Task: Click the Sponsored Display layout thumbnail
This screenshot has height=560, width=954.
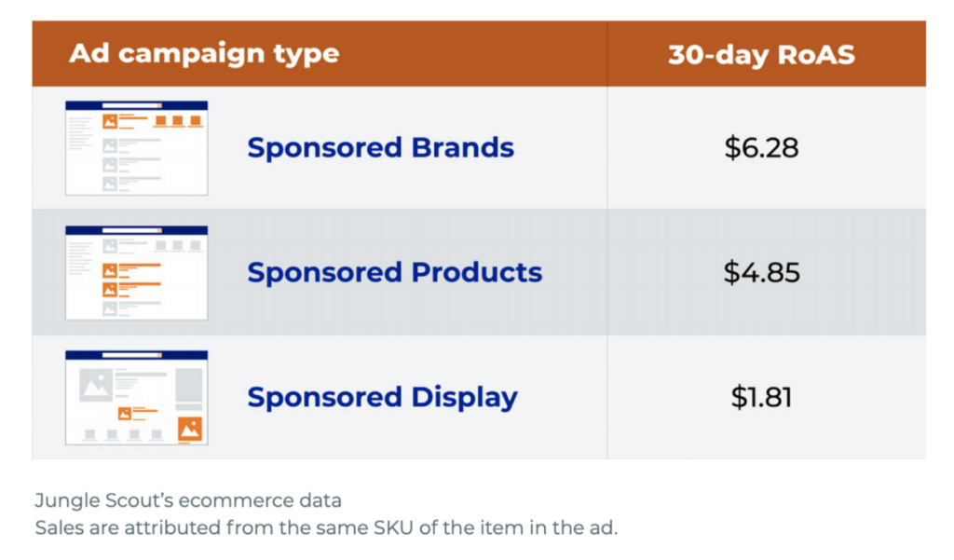Action: pyautogui.click(x=136, y=398)
